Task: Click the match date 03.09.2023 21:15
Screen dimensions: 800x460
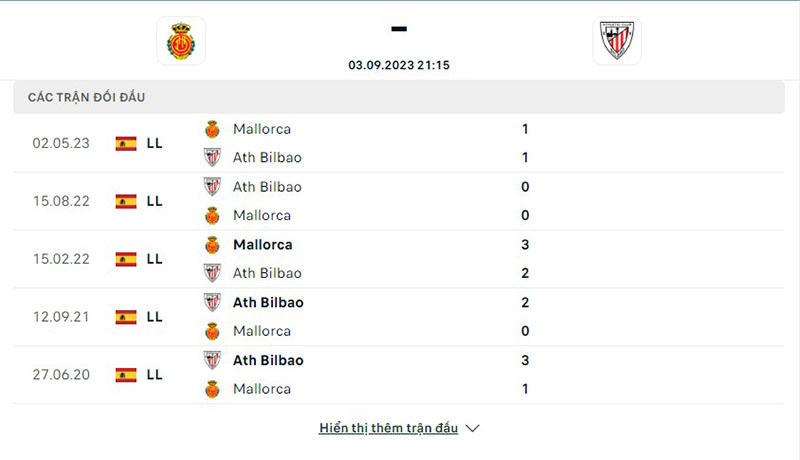Action: point(399,64)
